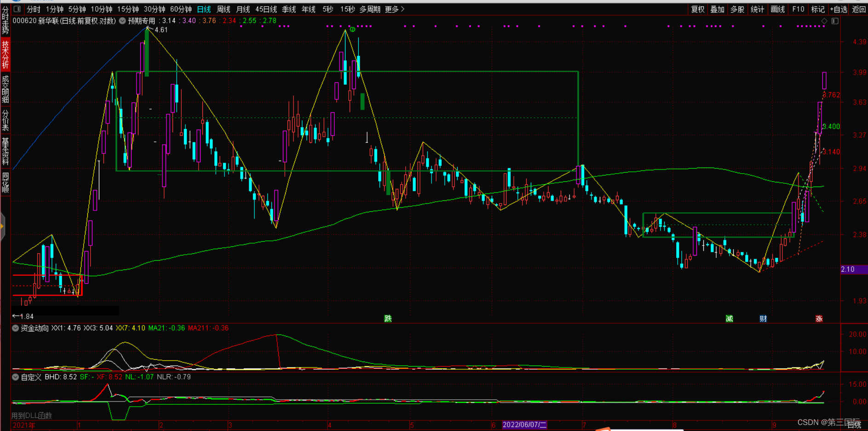Open the 同花顺 side tab

5,182
